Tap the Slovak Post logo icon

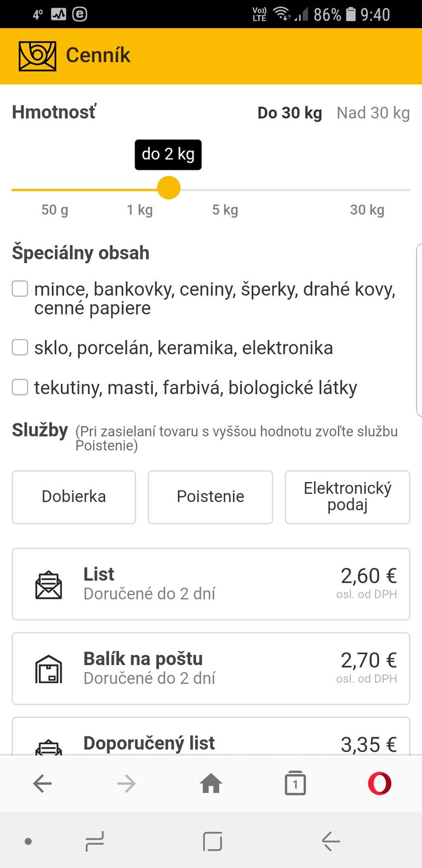tap(37, 56)
